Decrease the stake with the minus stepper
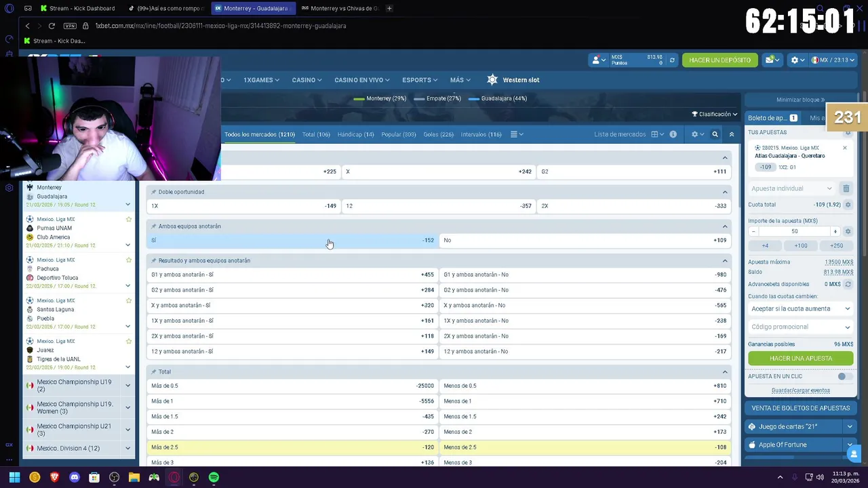 [753, 231]
